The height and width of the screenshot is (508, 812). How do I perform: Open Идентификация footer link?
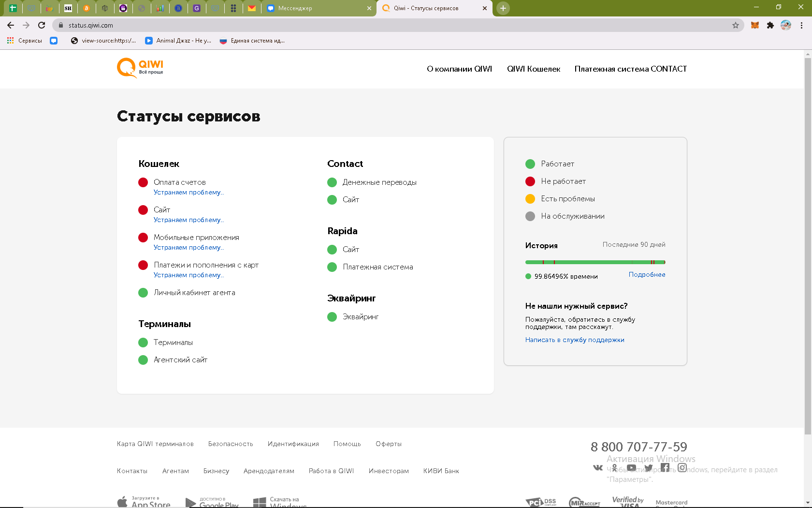pyautogui.click(x=293, y=444)
